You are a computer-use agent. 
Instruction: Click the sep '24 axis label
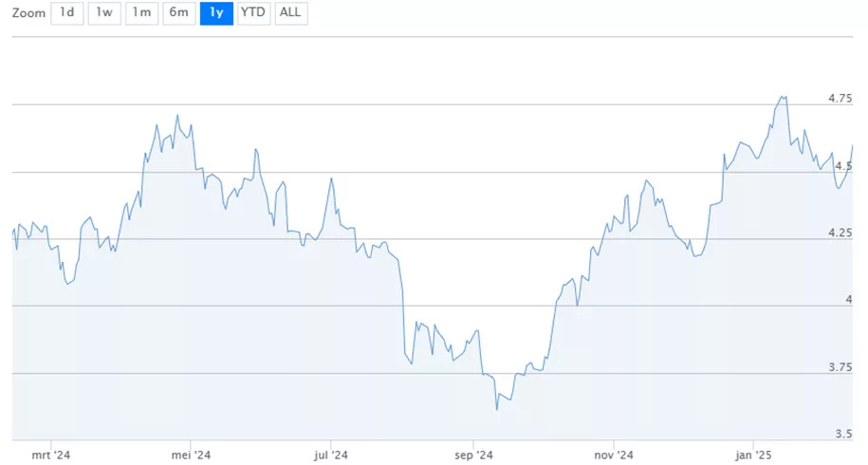click(x=473, y=456)
